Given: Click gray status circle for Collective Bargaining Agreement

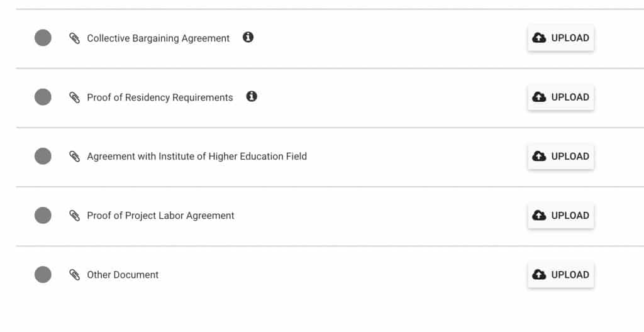Looking at the screenshot, I should click(43, 38).
